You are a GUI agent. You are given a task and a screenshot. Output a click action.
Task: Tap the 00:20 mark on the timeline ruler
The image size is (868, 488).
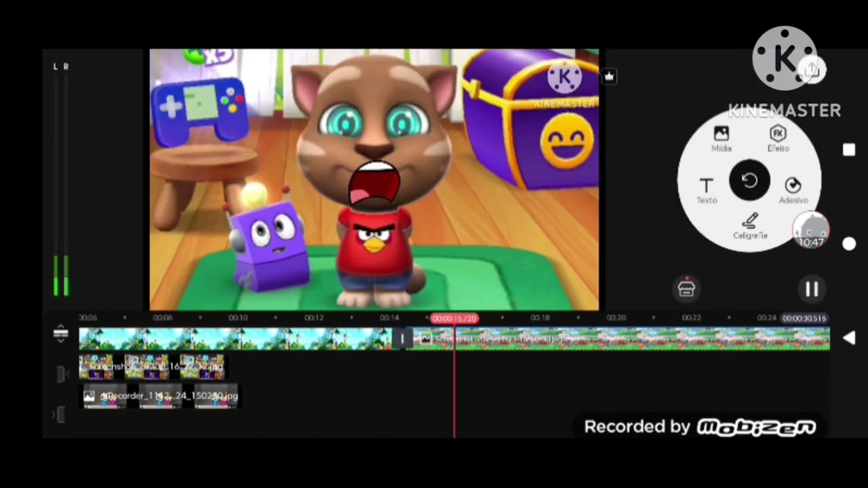coord(616,317)
